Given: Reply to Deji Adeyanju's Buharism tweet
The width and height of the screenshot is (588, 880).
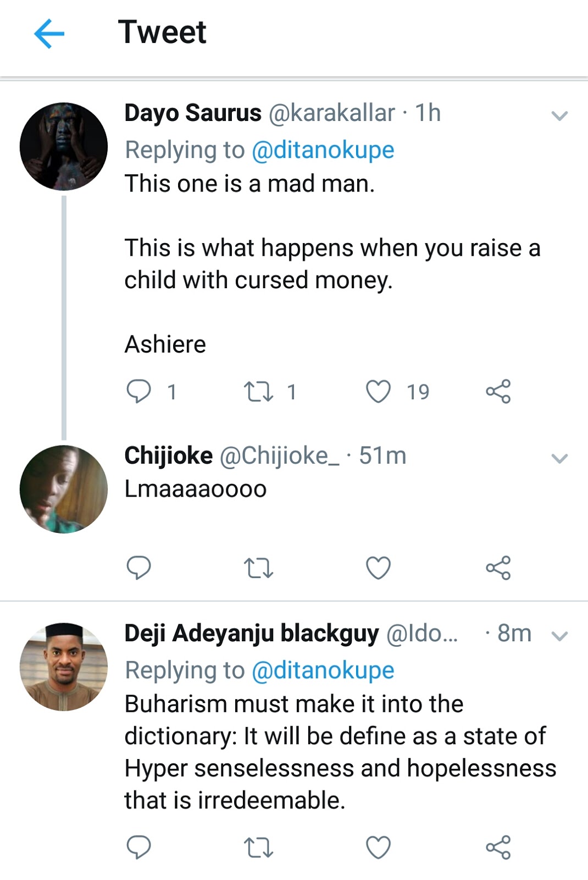Looking at the screenshot, I should point(138,847).
